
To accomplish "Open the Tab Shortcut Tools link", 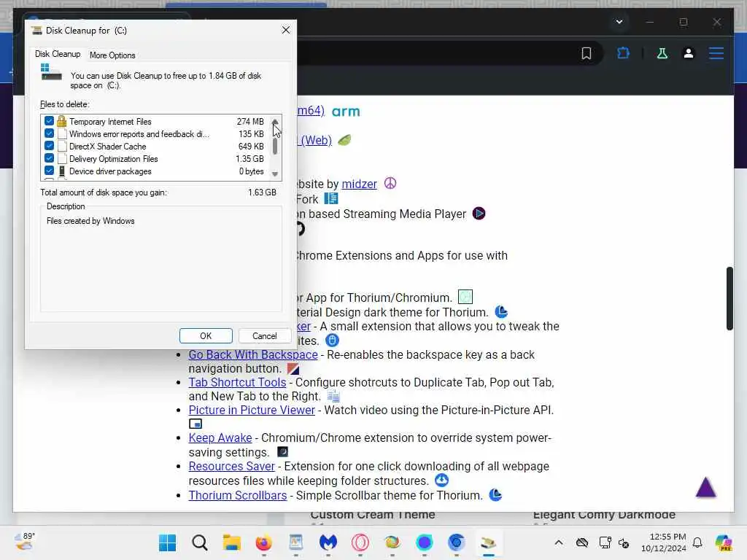I will 237,382.
